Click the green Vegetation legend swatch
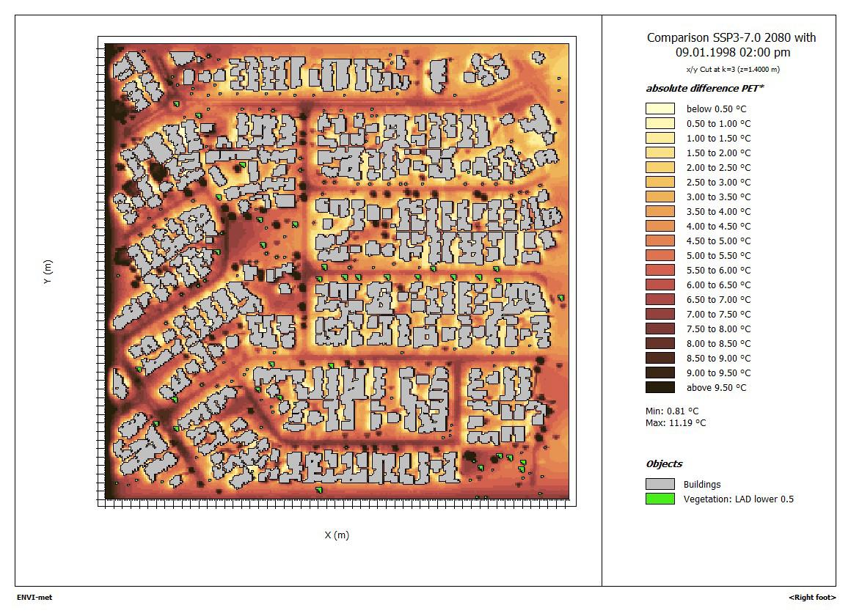Viewport: 851px width, 616px height. 660,499
